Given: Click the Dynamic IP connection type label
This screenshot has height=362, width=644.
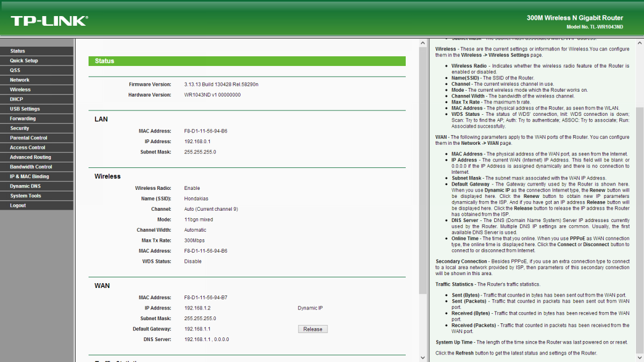Looking at the screenshot, I should 310,308.
